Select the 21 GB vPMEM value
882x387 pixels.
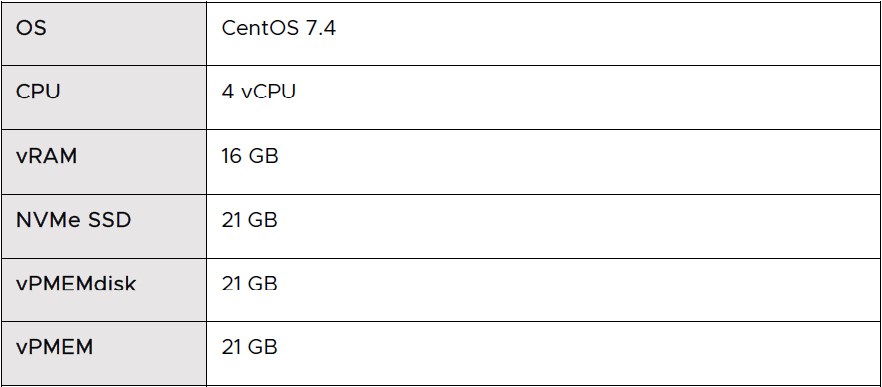(249, 347)
